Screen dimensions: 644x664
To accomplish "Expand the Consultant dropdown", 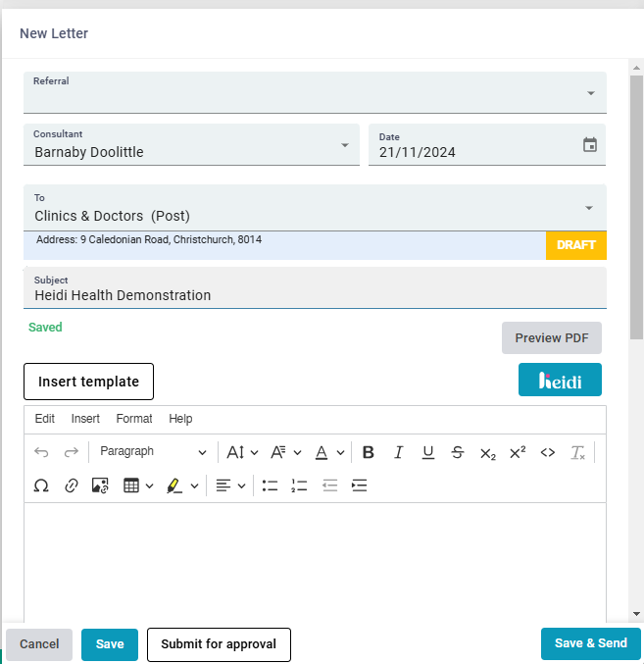I will (345, 145).
